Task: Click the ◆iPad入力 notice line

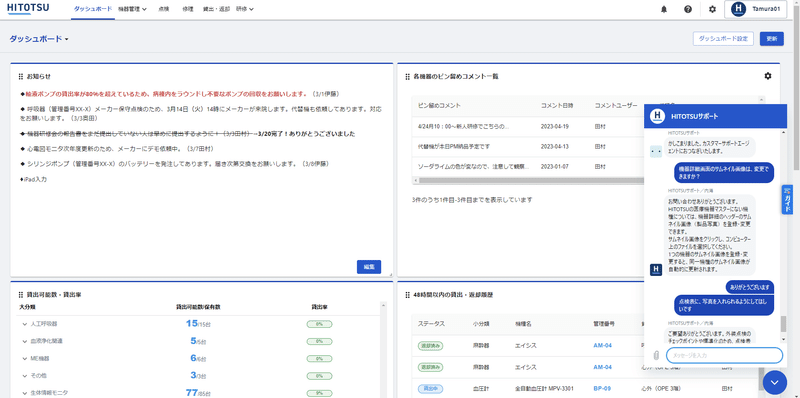Action: pos(34,179)
